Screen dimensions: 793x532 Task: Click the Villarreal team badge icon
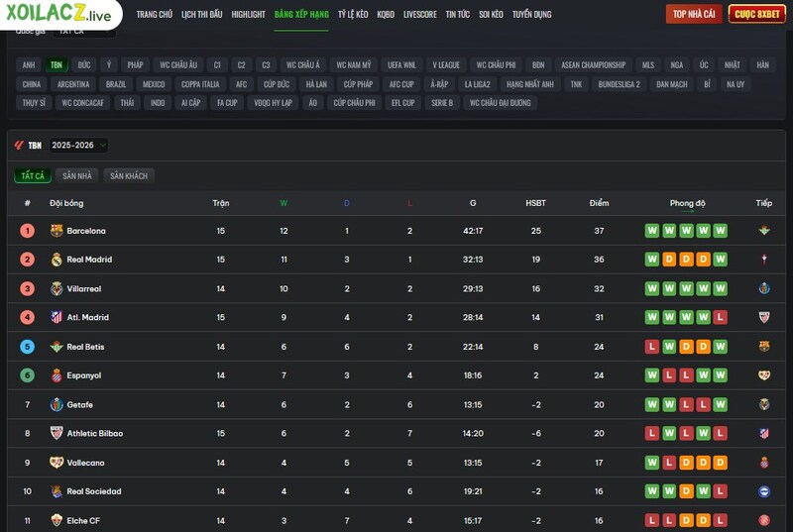[x=57, y=289]
